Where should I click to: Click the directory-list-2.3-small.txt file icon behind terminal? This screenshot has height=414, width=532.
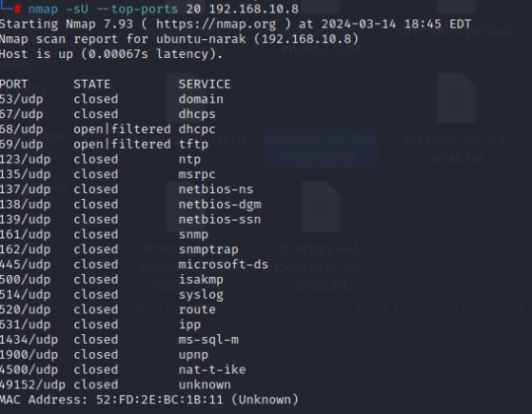click(456, 98)
